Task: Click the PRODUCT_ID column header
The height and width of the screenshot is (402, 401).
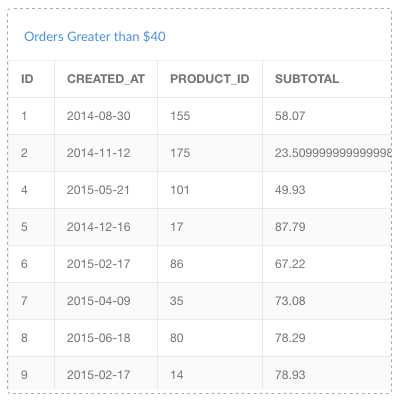Action: pos(210,79)
